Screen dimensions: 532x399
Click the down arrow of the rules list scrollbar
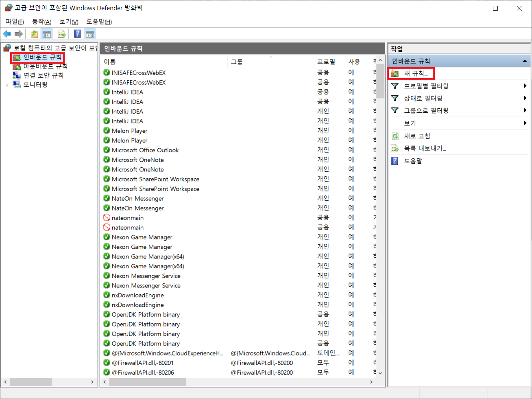pos(380,373)
